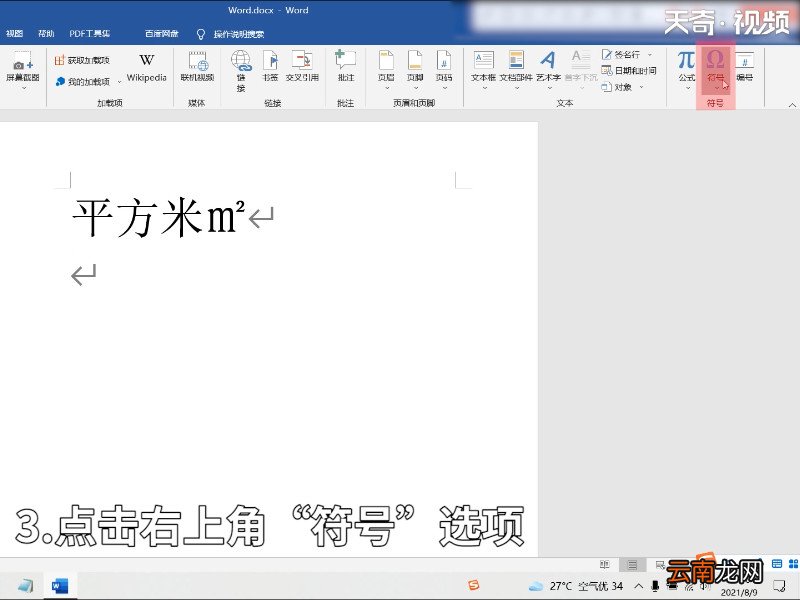Click the 屏幕截图 screenshot camera icon
The image size is (800, 600).
(22, 61)
